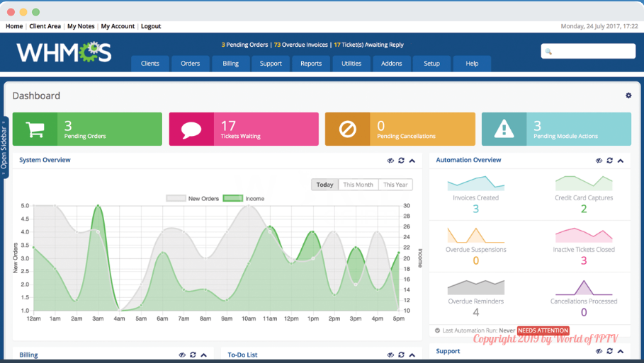644x363 pixels.
Task: Toggle visibility of the To-Do List widget
Action: coord(390,355)
